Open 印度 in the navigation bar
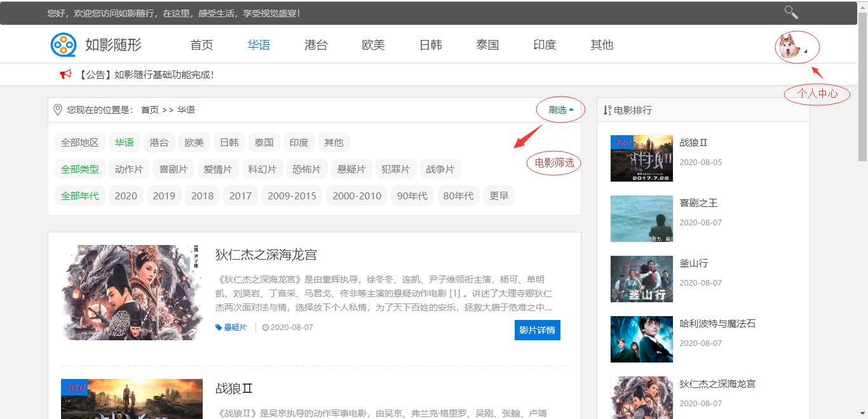This screenshot has width=868, height=419. coord(545,44)
